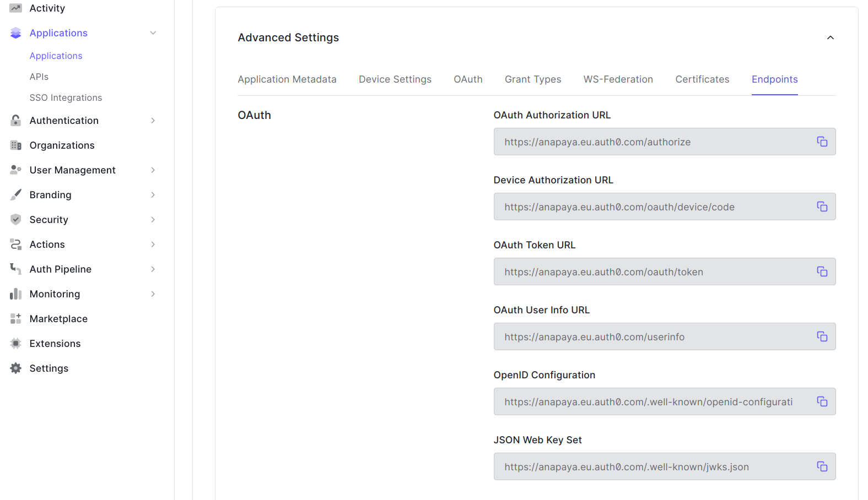Go to SSO Integrations page
The height and width of the screenshot is (500, 868).
pos(66,97)
